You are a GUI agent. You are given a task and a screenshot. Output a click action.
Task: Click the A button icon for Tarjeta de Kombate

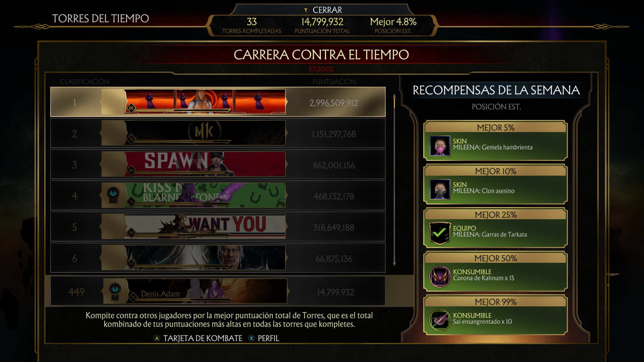tap(157, 338)
